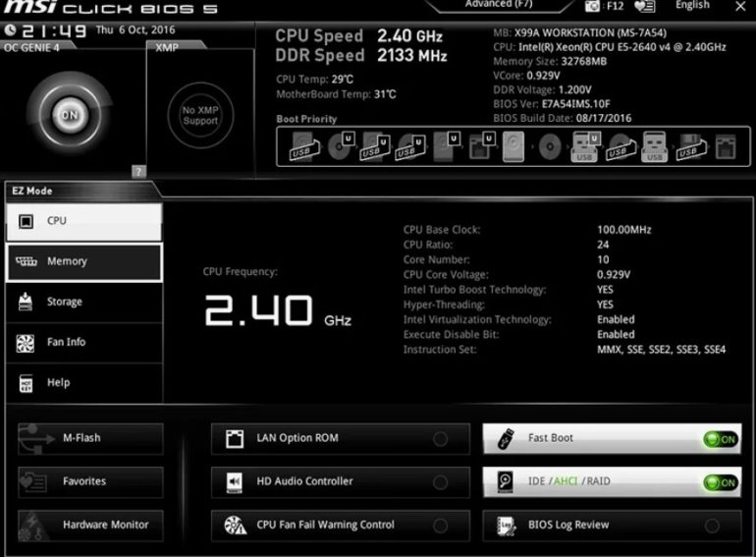Switch to the Storage tab
This screenshot has width=756, height=557.
pos(83,302)
